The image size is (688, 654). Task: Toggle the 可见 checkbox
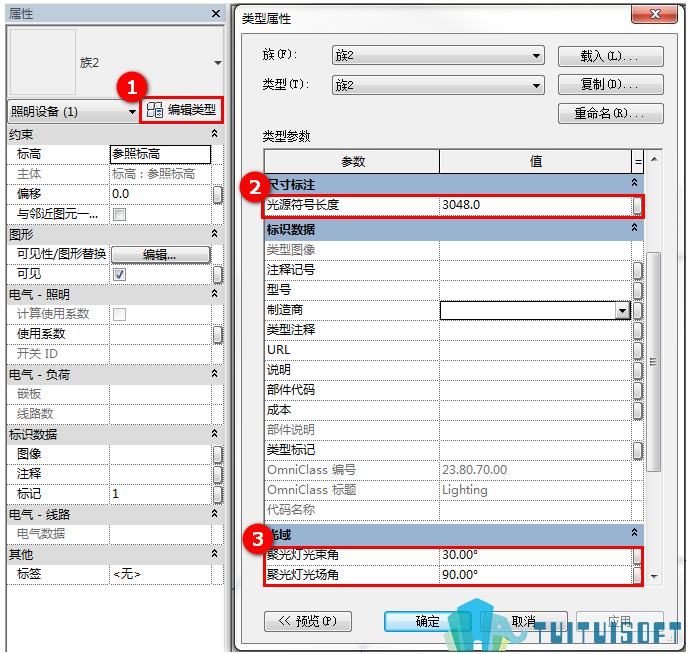pos(119,275)
